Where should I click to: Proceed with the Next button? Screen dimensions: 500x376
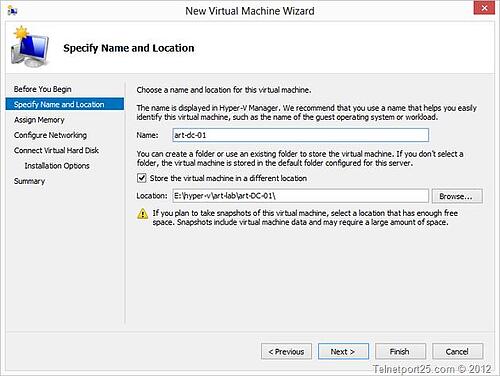[x=343, y=352]
